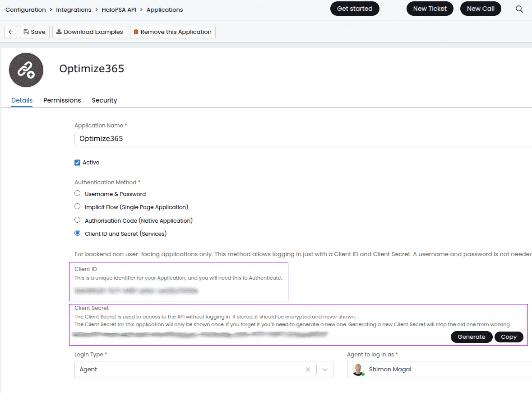Copy the Client Secret

pos(509,337)
